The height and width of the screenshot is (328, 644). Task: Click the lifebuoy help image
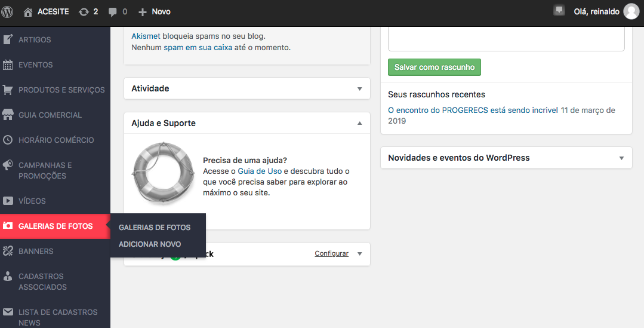click(x=163, y=173)
